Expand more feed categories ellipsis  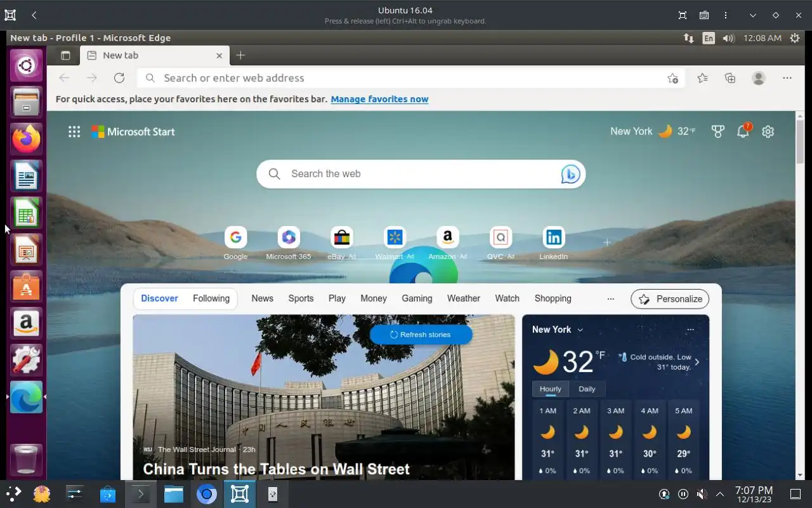610,298
